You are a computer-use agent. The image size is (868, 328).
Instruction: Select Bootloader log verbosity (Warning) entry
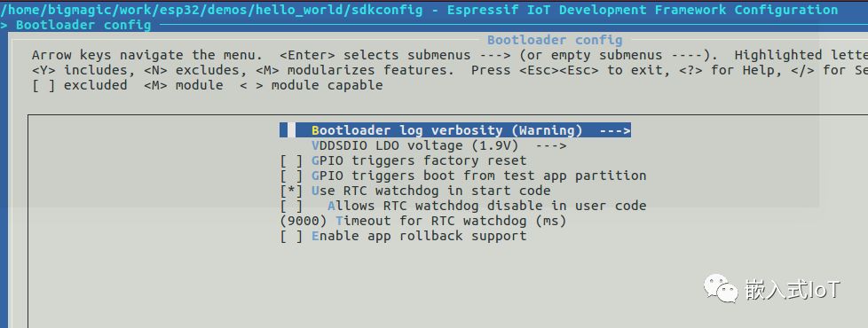pyautogui.click(x=455, y=130)
